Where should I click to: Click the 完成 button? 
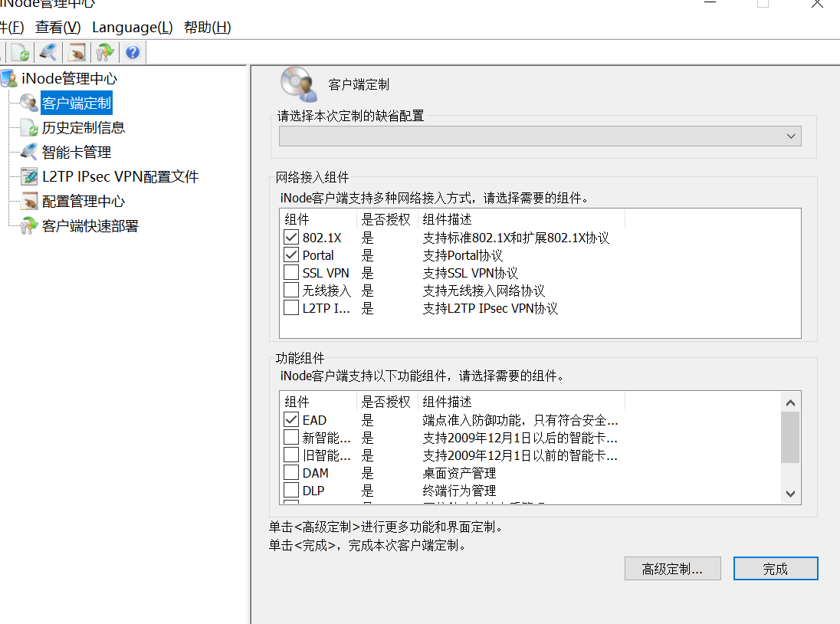775,569
